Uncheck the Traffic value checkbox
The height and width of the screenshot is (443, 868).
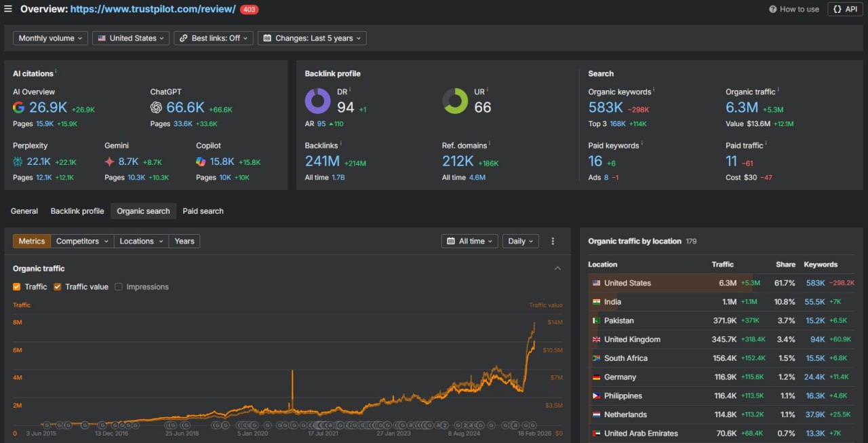(58, 287)
